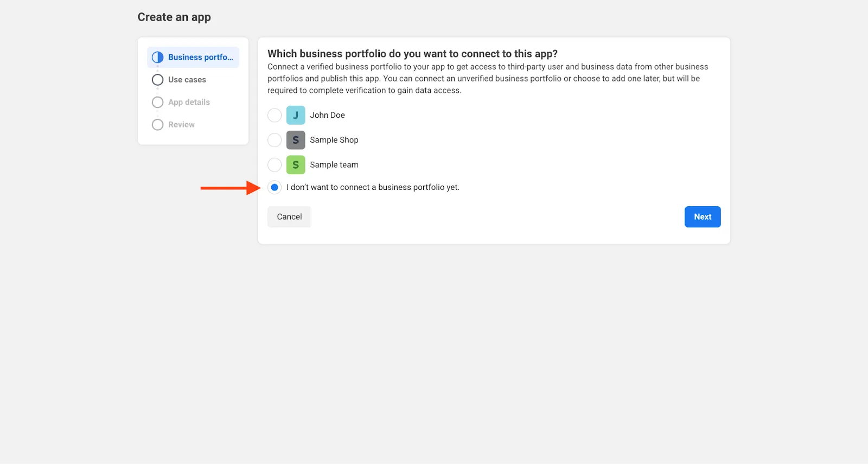Click the 'I don't want to connect' label text
This screenshot has height=464, width=868.
(373, 187)
